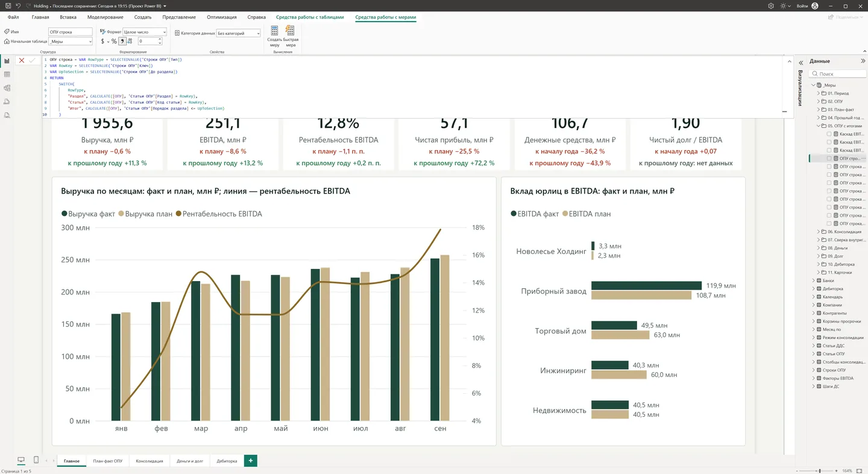Launch the Быстрая мера quick measure
868x474 pixels.
point(291,36)
